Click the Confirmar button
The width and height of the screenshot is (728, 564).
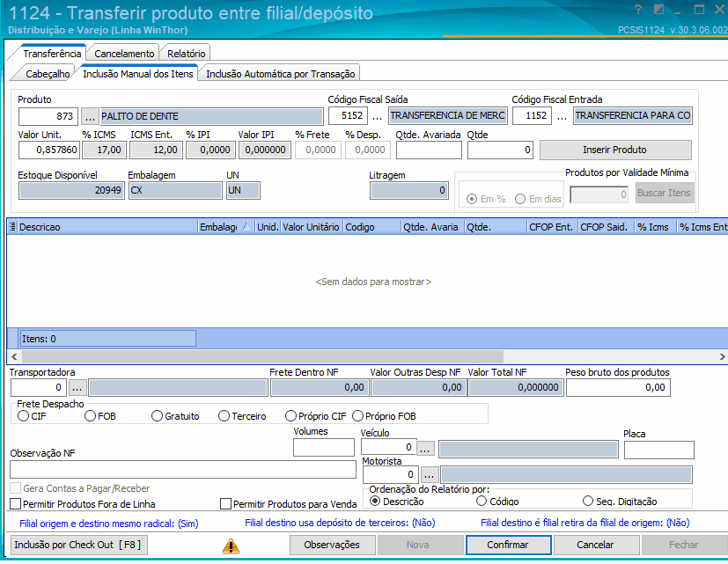pyautogui.click(x=508, y=545)
